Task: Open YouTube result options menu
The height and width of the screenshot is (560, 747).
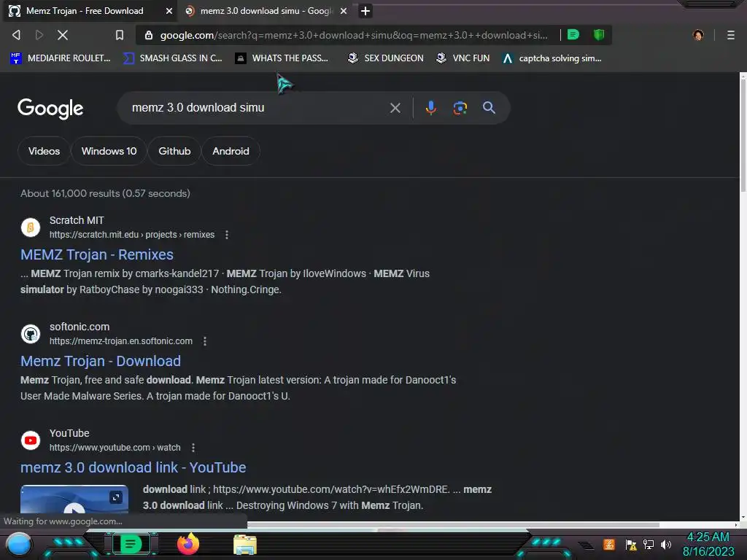Action: coord(193,448)
